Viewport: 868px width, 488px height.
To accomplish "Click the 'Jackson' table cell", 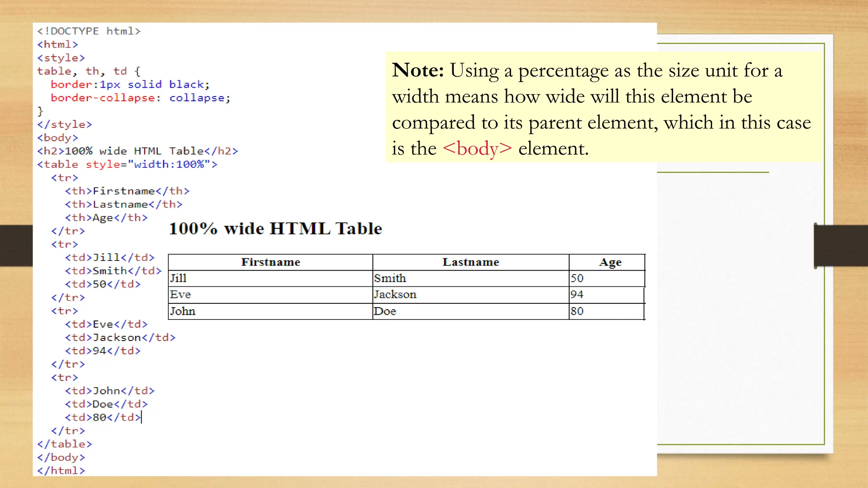I will click(471, 295).
